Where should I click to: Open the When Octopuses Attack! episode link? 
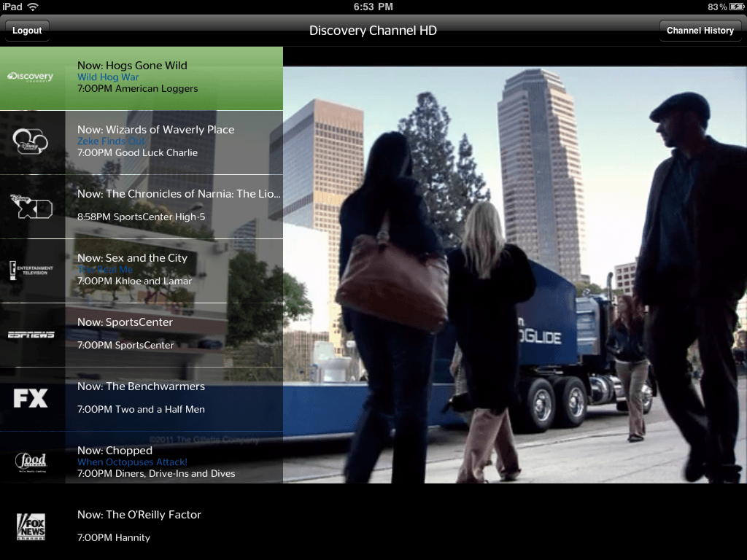click(x=132, y=462)
